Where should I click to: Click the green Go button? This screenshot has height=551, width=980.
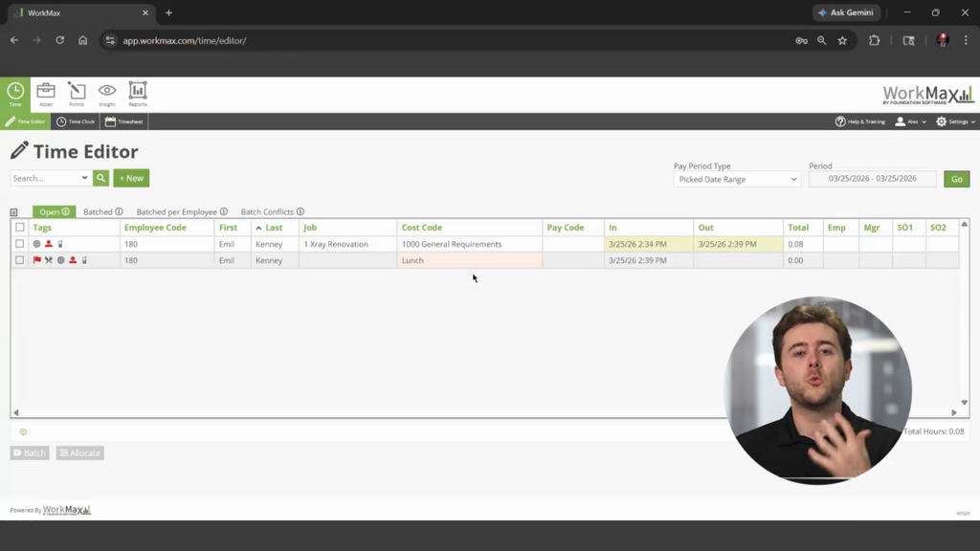click(956, 179)
